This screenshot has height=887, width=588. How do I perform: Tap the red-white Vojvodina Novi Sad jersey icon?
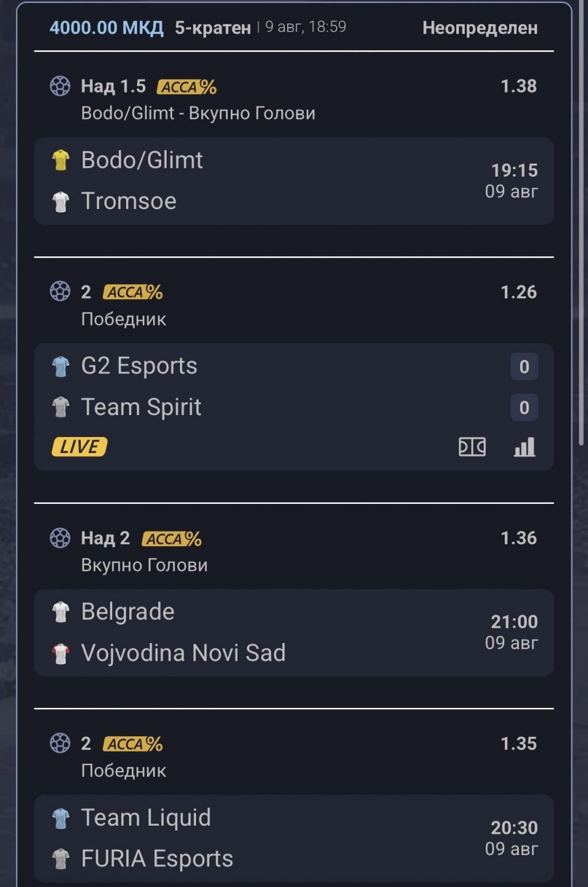coord(61,653)
